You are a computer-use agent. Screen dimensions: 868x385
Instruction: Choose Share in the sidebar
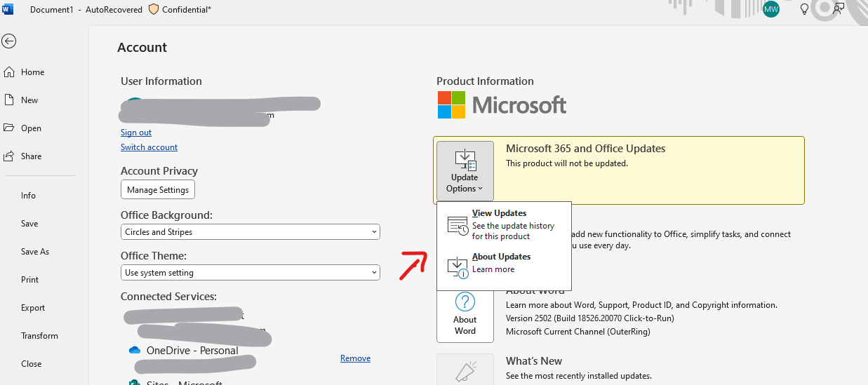(x=31, y=156)
